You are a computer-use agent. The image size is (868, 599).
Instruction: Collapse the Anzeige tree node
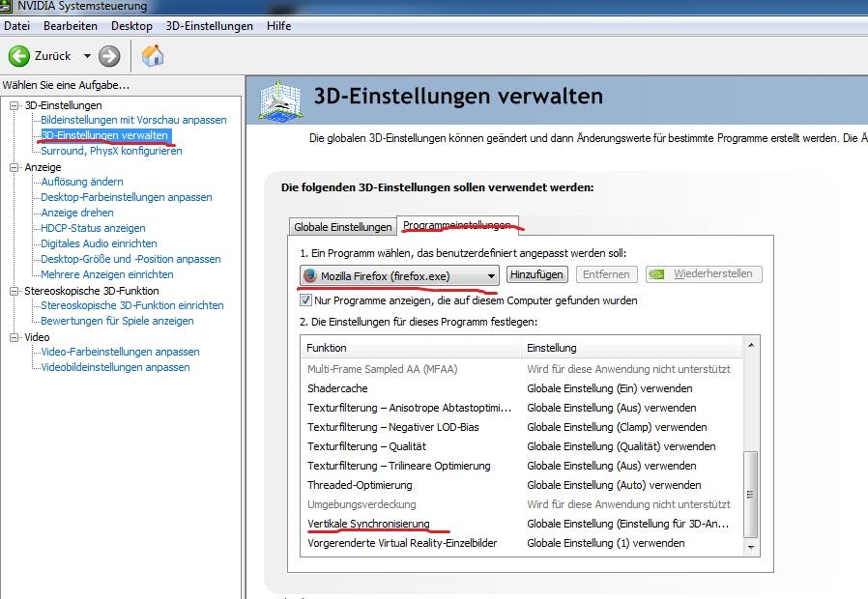pyautogui.click(x=14, y=167)
